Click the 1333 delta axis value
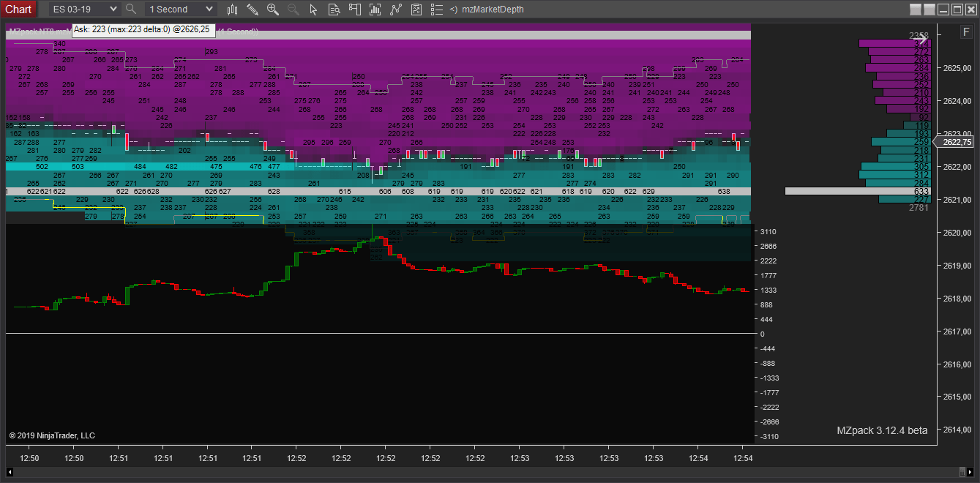This screenshot has width=980, height=483. point(768,290)
